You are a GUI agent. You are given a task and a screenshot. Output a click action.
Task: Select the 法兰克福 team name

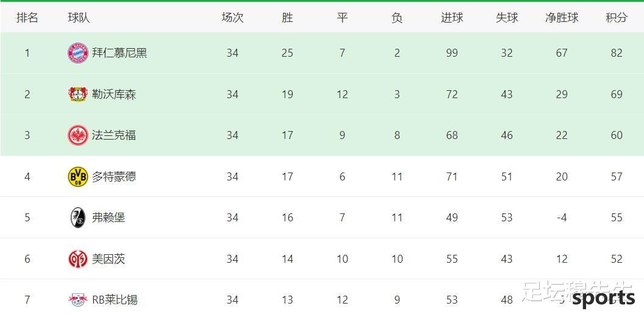[114, 135]
